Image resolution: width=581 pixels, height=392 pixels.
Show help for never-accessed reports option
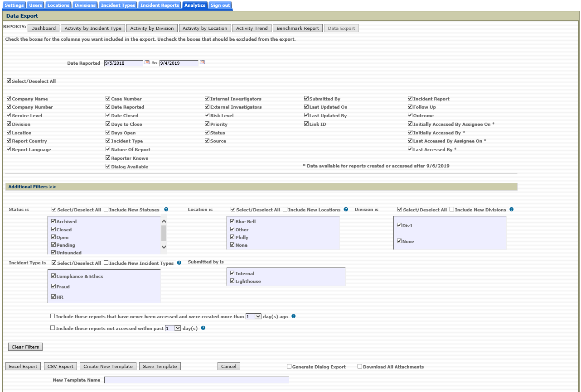pos(294,316)
